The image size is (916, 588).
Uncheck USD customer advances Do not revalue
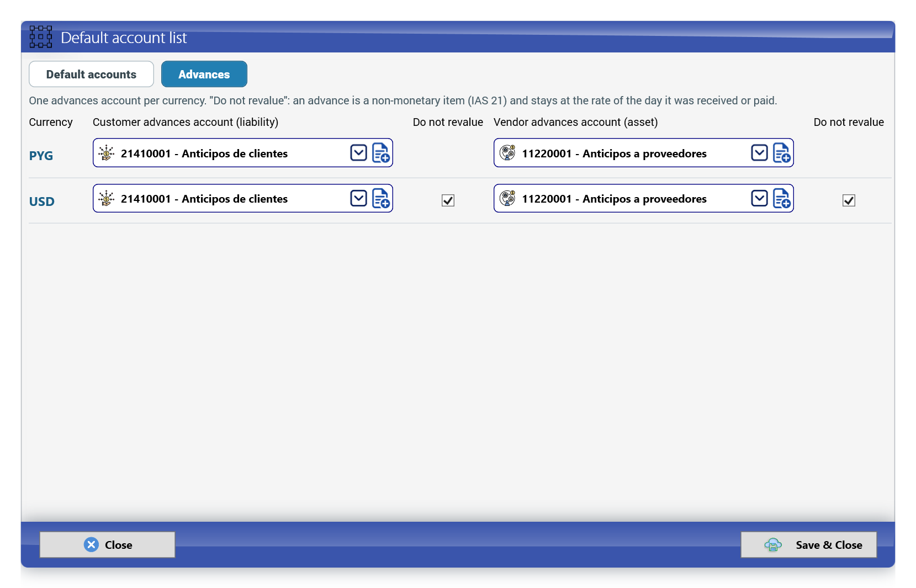tap(448, 200)
